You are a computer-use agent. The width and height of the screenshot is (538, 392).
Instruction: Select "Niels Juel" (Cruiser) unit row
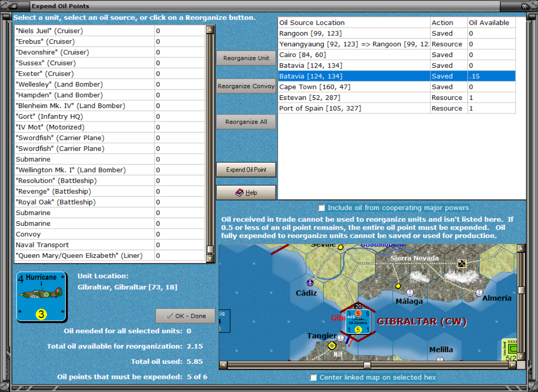pos(110,31)
